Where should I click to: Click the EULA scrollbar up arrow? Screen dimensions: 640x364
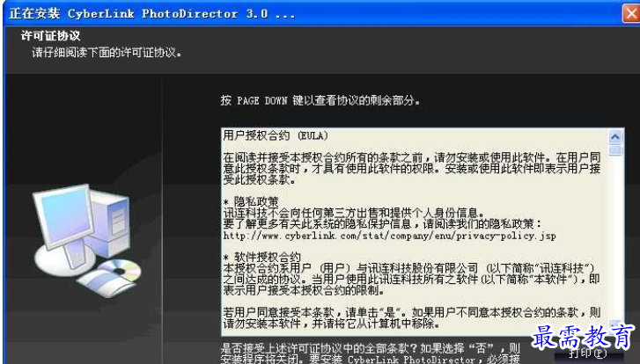(615, 137)
